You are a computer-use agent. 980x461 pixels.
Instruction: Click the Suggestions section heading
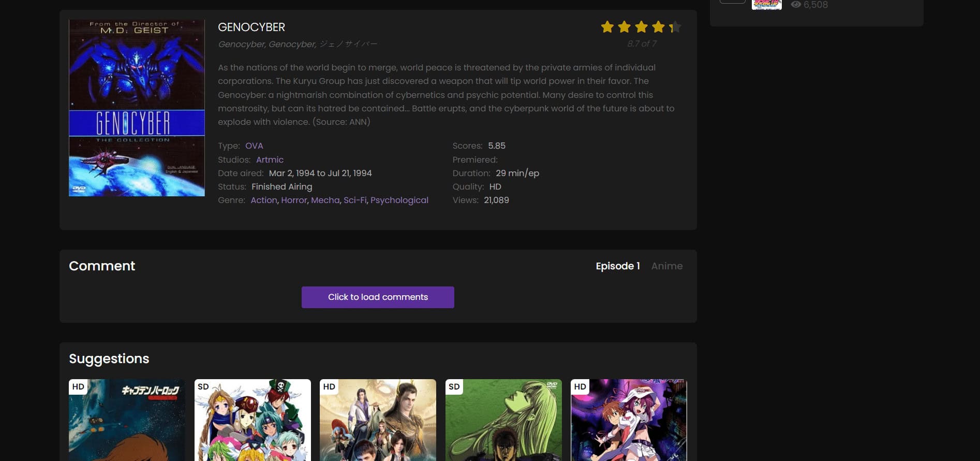click(x=109, y=358)
